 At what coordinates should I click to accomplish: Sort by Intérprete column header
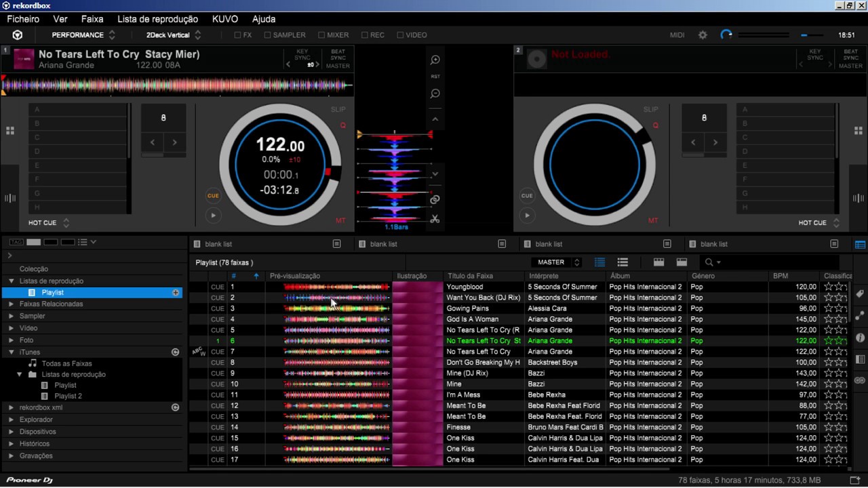(x=565, y=276)
